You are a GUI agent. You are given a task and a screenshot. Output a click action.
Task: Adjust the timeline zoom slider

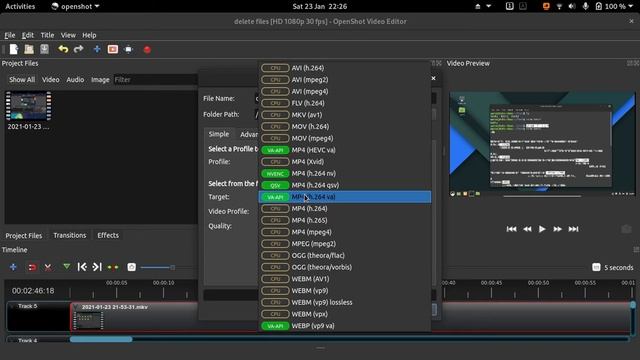click(x=158, y=267)
